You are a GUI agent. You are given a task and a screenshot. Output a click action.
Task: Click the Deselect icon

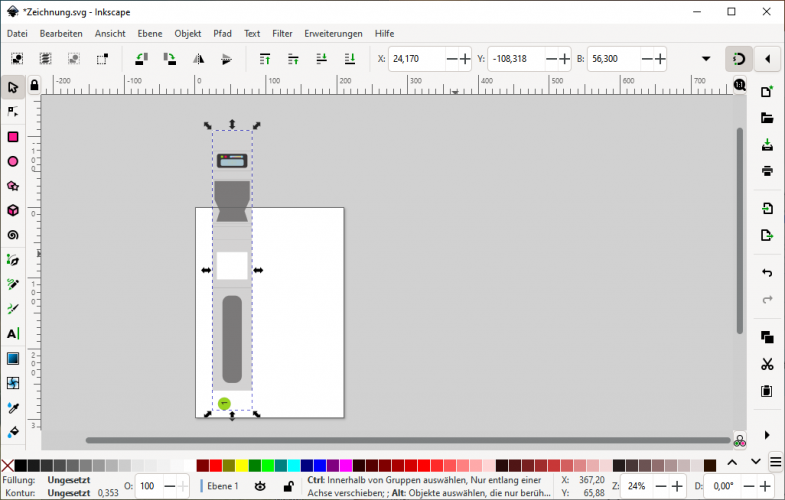coord(74,59)
